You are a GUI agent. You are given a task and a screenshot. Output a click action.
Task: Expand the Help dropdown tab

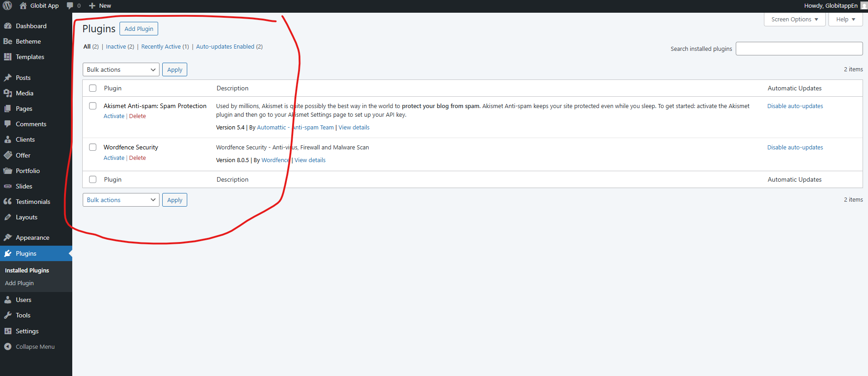pos(845,20)
